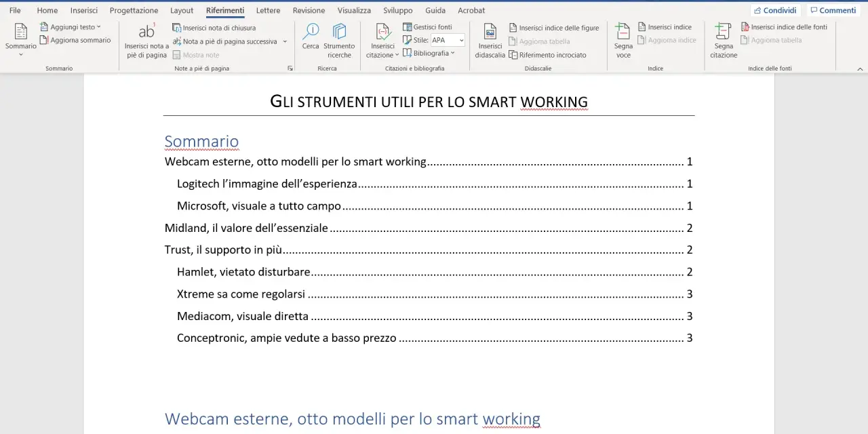This screenshot has width=868, height=434.
Task: Click TOC entry Conceptronic, ampie vedute
Action: (435, 338)
